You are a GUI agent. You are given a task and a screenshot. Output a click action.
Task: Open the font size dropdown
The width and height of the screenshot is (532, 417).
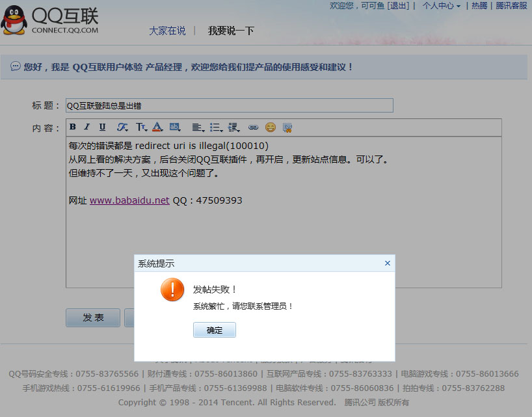142,128
